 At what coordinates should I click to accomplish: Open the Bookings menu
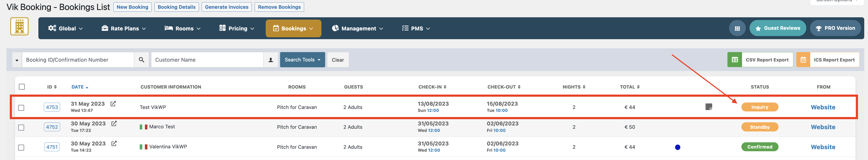click(x=293, y=28)
